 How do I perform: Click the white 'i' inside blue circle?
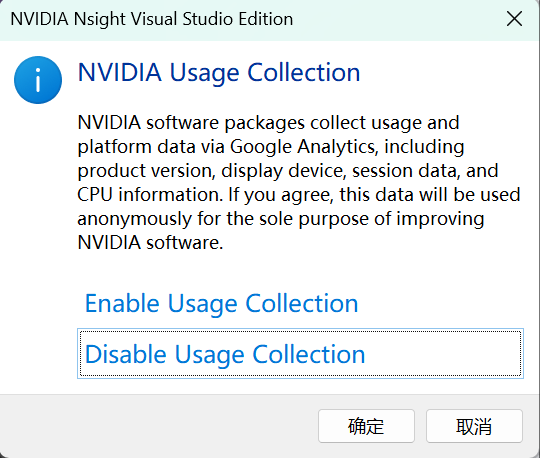(38, 80)
